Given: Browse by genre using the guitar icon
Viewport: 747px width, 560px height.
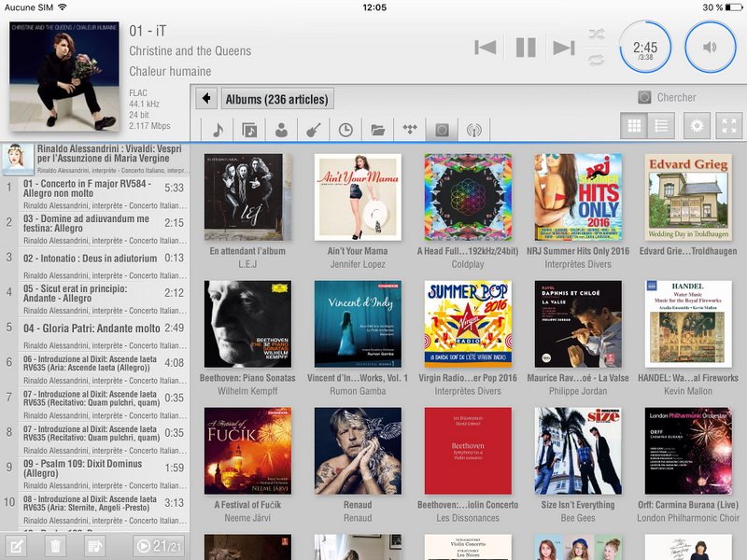Looking at the screenshot, I should pos(313,130).
